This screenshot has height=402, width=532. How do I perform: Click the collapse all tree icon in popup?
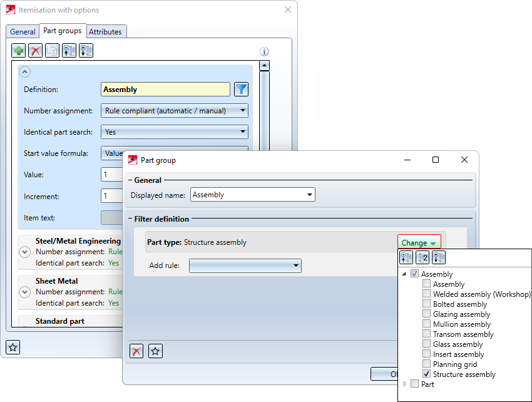pyautogui.click(x=406, y=257)
